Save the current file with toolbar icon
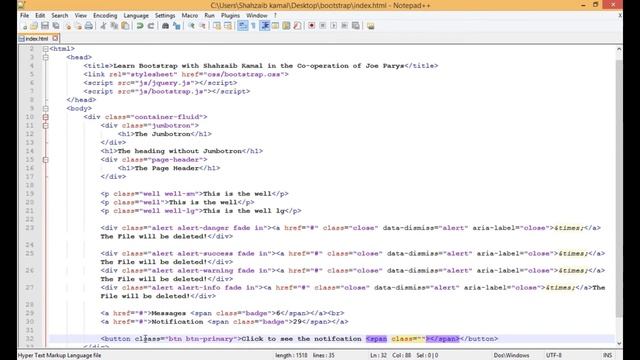The width and height of the screenshot is (640, 360). point(45,26)
